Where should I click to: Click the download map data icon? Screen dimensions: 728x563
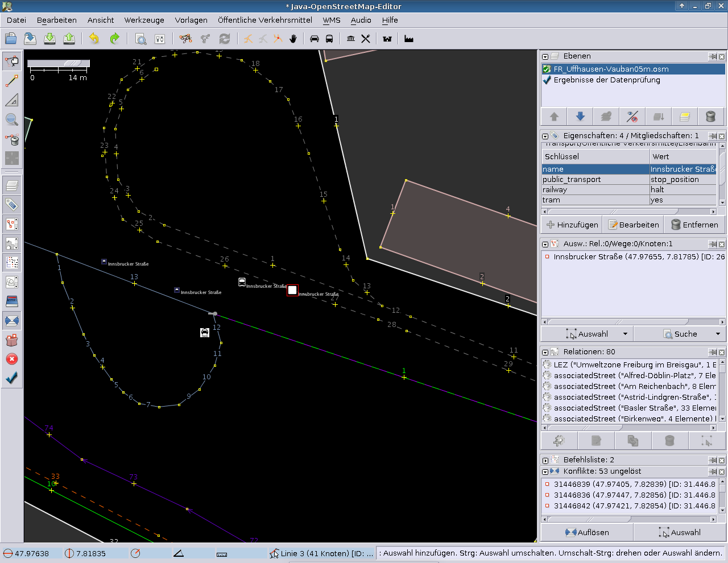click(49, 39)
